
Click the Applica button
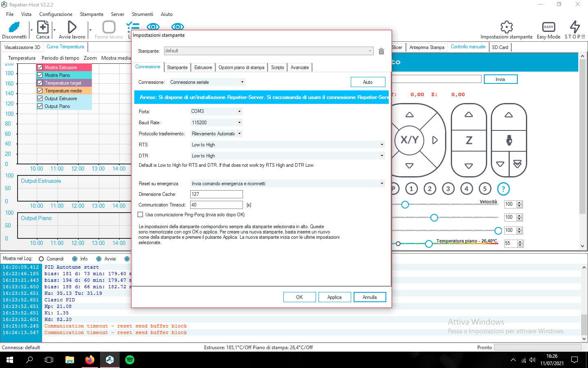[x=334, y=297]
